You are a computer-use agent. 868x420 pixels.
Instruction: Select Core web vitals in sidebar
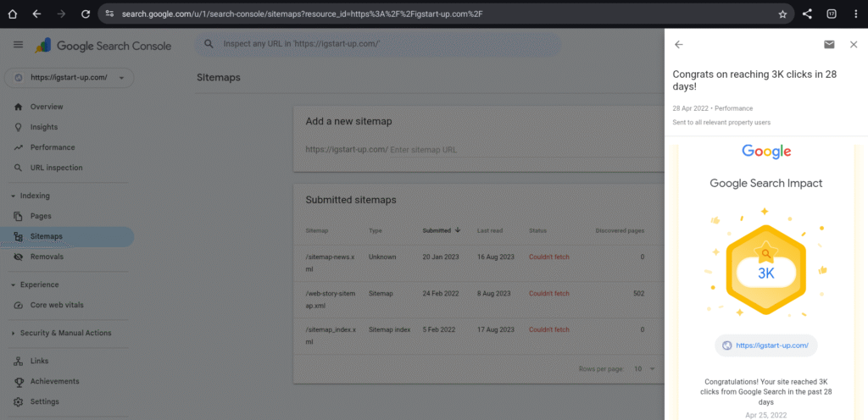click(57, 305)
